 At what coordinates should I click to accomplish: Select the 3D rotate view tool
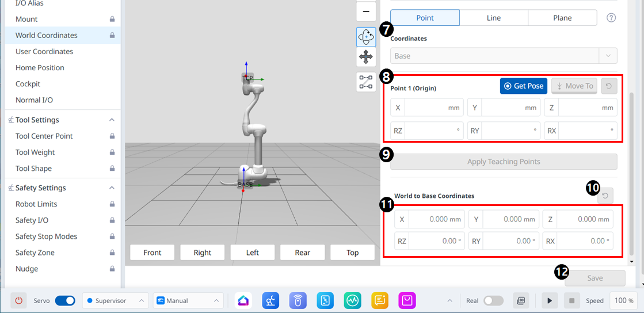pyautogui.click(x=366, y=37)
